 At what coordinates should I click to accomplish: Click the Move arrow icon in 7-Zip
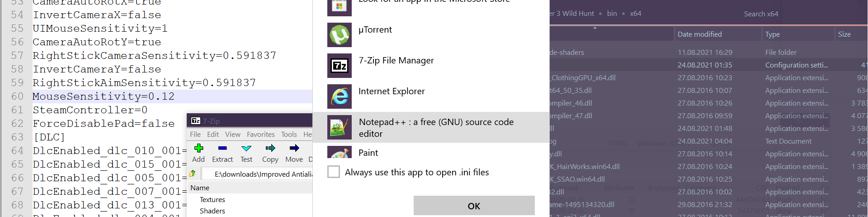coord(294,148)
